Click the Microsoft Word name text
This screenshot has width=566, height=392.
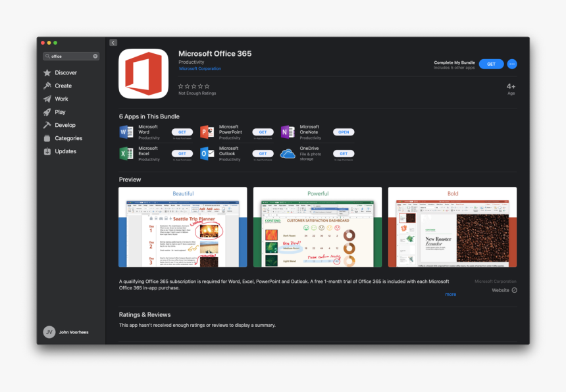(x=148, y=130)
